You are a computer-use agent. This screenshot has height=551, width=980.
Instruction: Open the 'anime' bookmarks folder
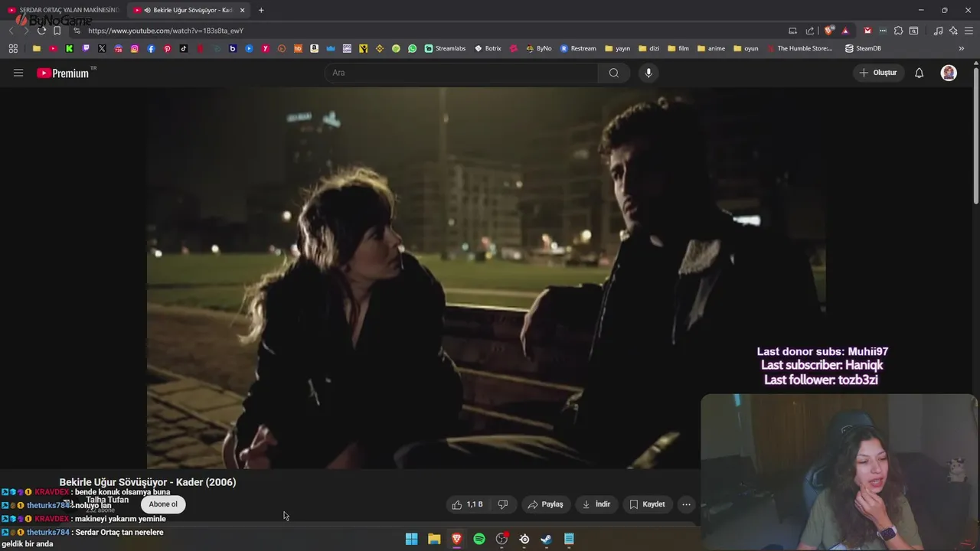(x=711, y=48)
